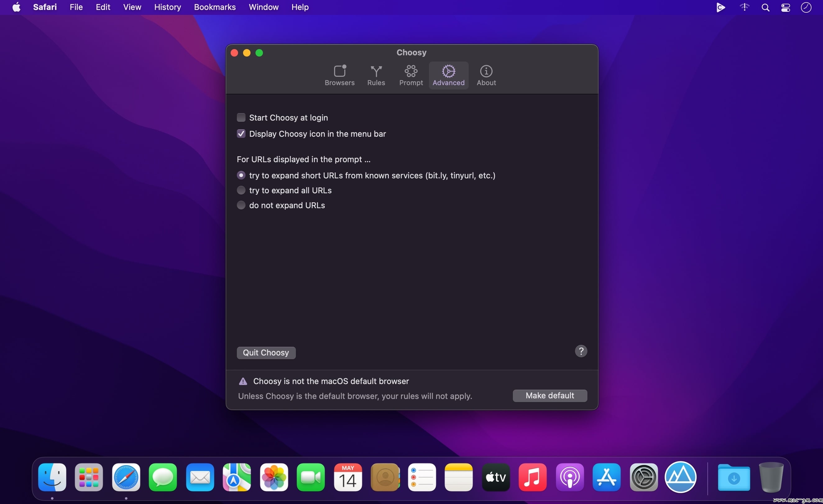Click Make default button
This screenshot has width=823, height=504.
tap(550, 396)
